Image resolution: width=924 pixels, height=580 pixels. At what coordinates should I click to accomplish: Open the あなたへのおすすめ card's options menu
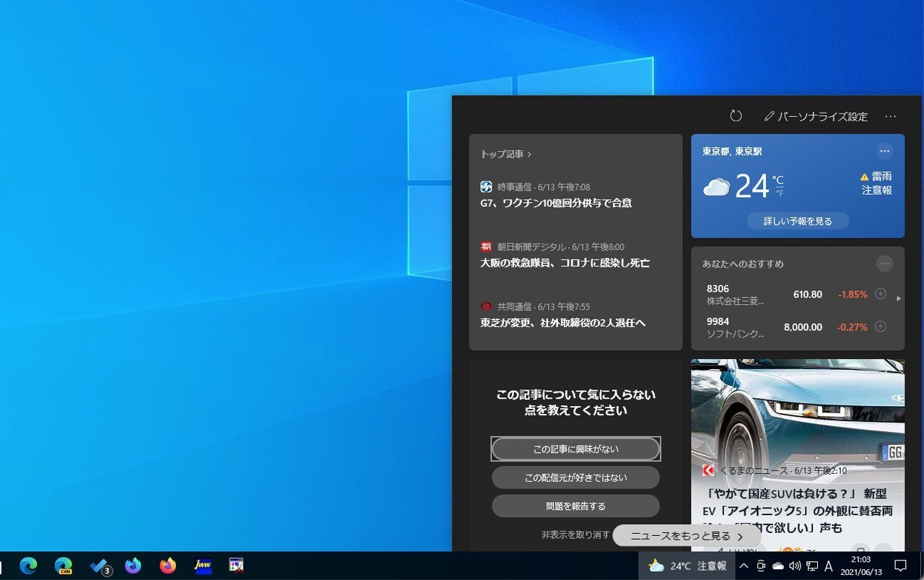884,264
